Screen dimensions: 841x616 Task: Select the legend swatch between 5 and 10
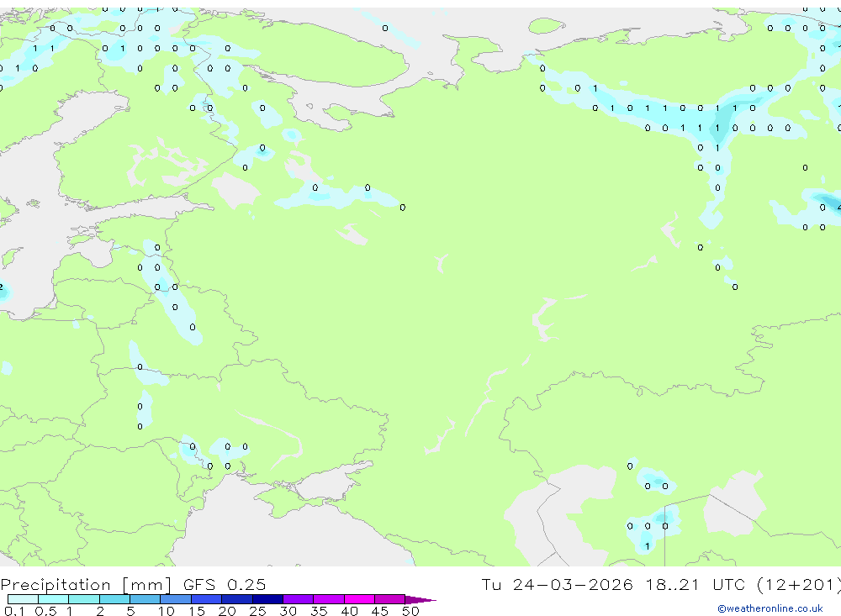click(x=145, y=599)
